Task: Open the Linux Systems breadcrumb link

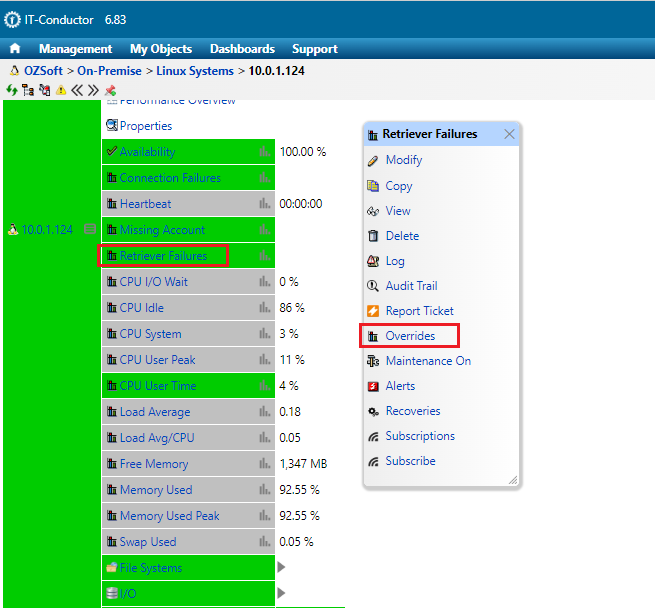Action: (197, 71)
